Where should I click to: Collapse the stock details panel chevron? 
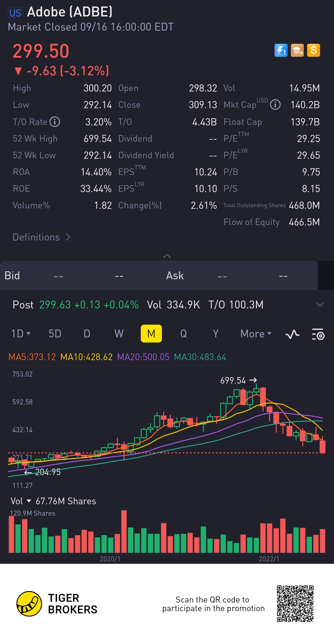click(x=167, y=256)
